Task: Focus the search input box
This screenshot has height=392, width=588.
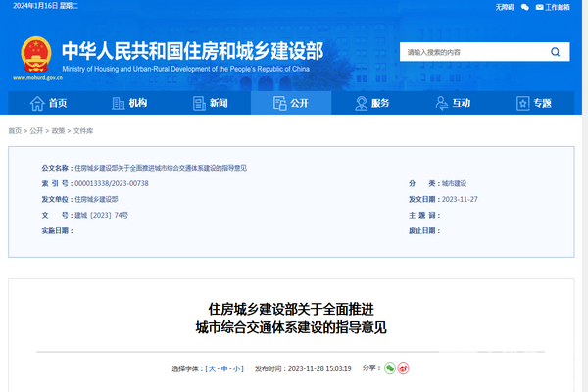Action: click(x=470, y=52)
